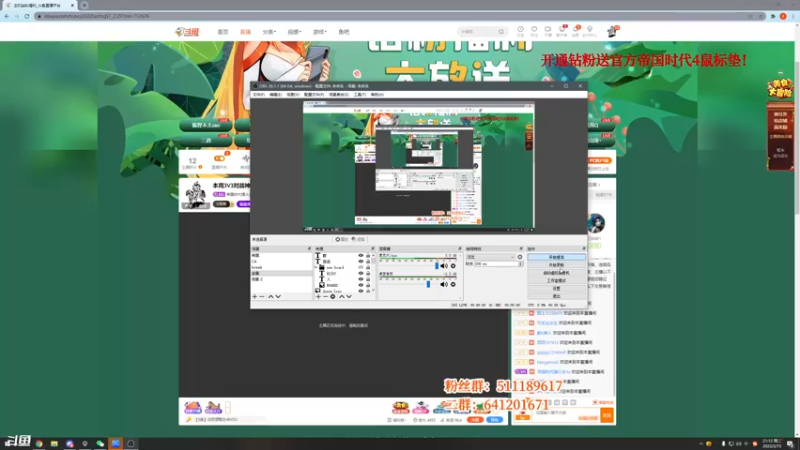Open the 视频 dropdown in the Douyu navigation

[x=294, y=32]
